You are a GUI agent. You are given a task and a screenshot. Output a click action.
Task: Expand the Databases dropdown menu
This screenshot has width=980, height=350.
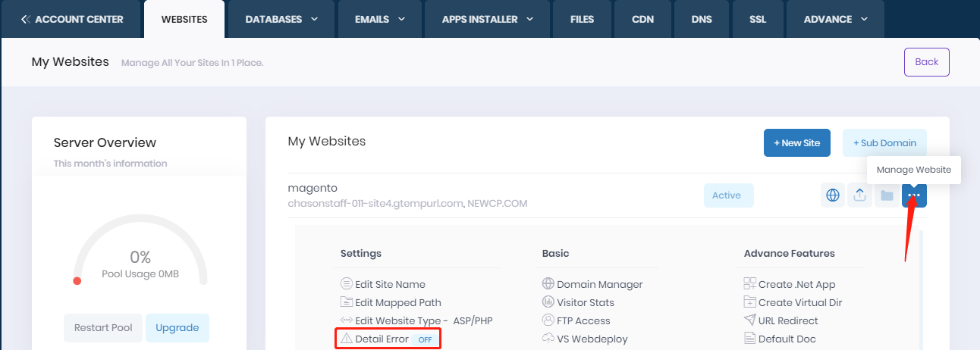pos(281,19)
